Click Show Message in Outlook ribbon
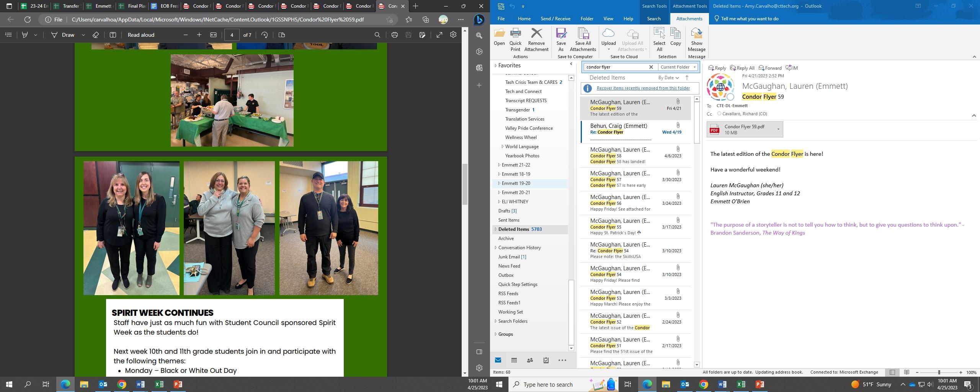This screenshot has width=980, height=392. pyautogui.click(x=696, y=40)
